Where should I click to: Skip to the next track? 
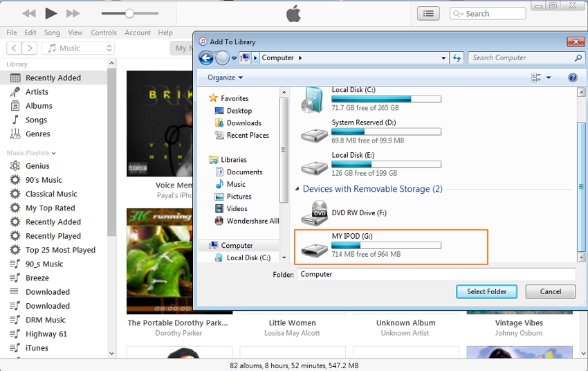[x=73, y=13]
